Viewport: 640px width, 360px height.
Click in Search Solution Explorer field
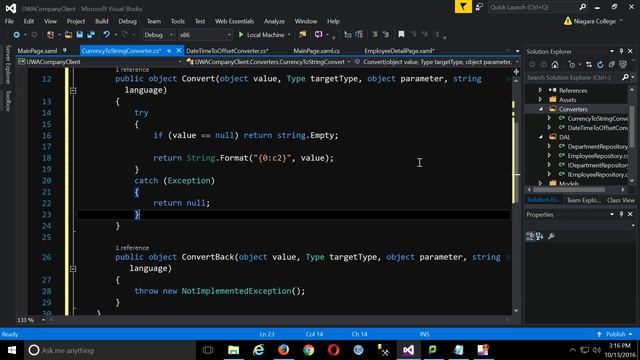pyautogui.click(x=573, y=77)
